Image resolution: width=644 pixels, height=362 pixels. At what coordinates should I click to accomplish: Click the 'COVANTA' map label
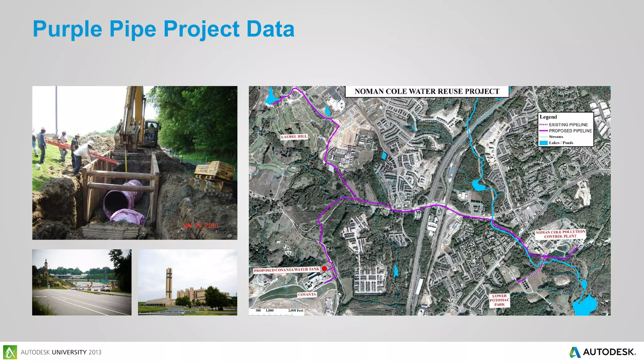coord(307,294)
